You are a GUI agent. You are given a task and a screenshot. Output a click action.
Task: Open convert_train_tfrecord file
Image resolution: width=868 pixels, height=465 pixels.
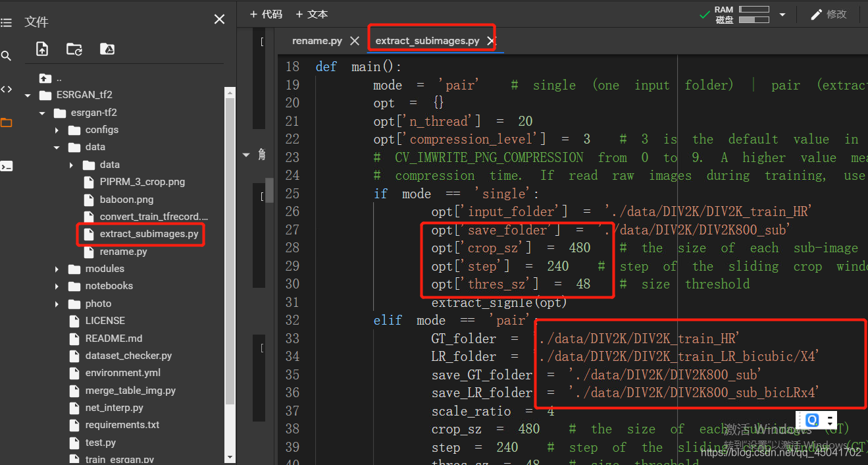click(x=154, y=217)
